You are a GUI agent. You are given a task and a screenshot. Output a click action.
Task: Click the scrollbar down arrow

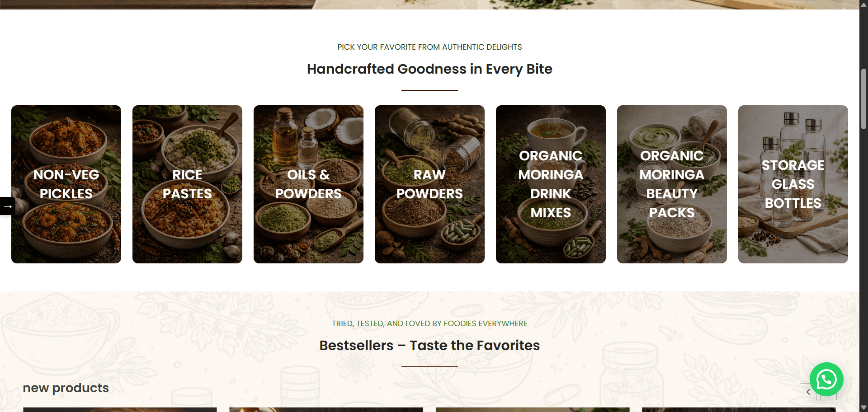(863, 407)
